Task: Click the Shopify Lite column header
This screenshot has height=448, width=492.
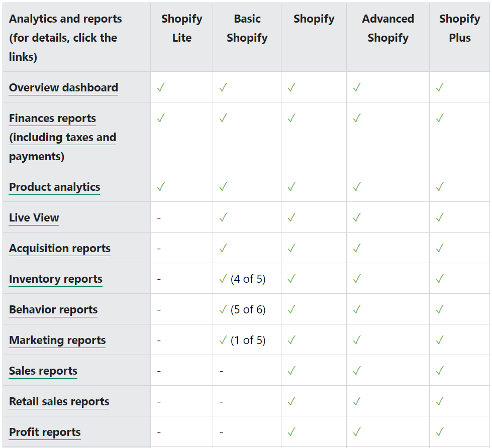Action: click(181, 29)
